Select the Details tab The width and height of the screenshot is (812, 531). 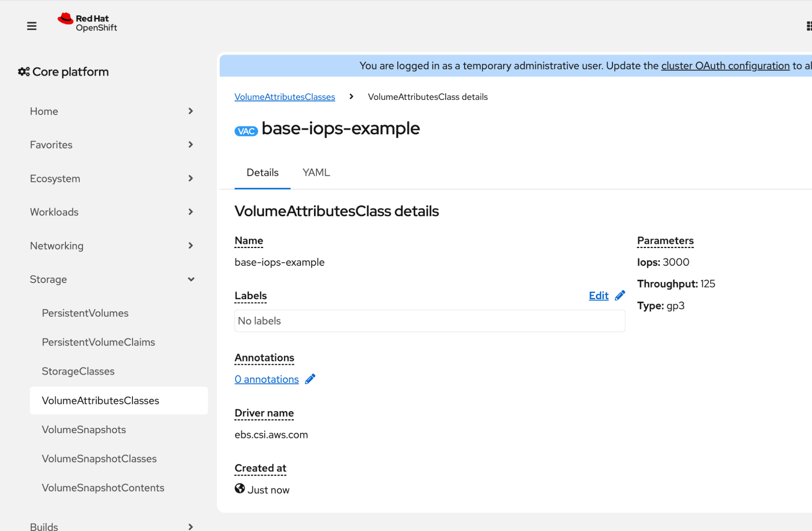(262, 173)
